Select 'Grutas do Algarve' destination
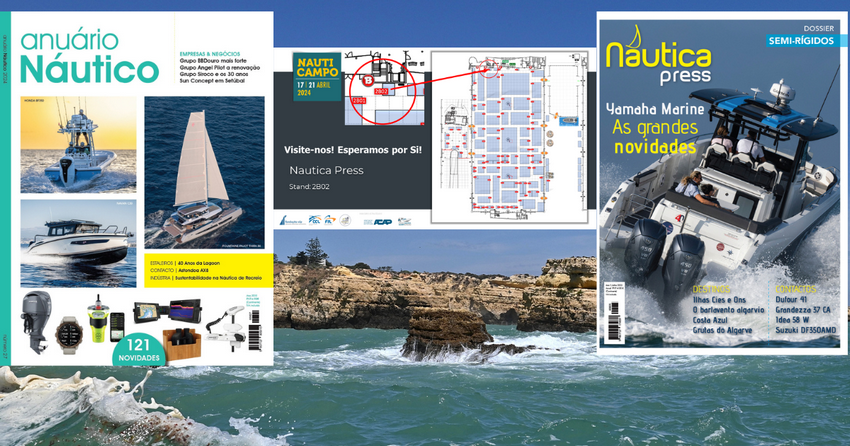Viewport: 850px width, 446px height. pyautogui.click(x=722, y=331)
